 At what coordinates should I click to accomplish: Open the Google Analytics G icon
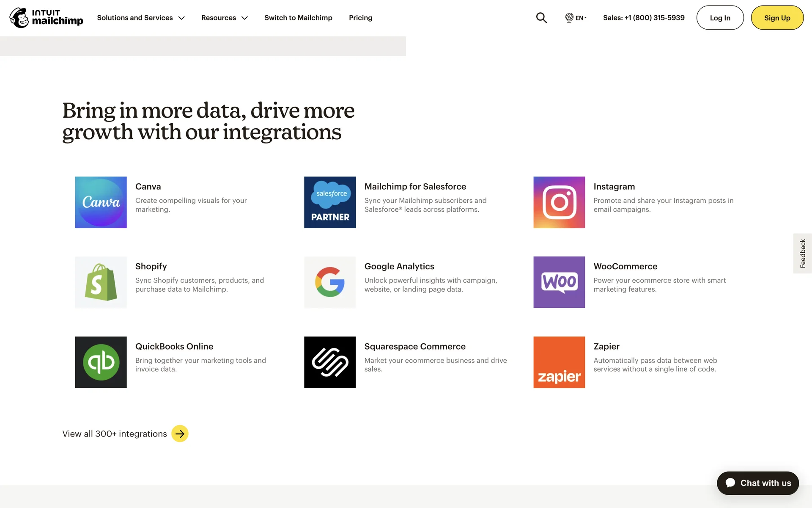pyautogui.click(x=330, y=282)
